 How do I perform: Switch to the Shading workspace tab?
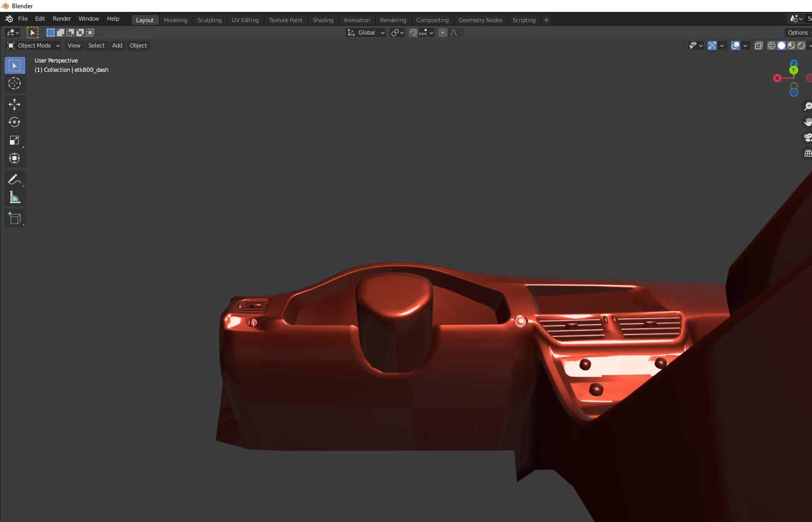click(x=323, y=20)
